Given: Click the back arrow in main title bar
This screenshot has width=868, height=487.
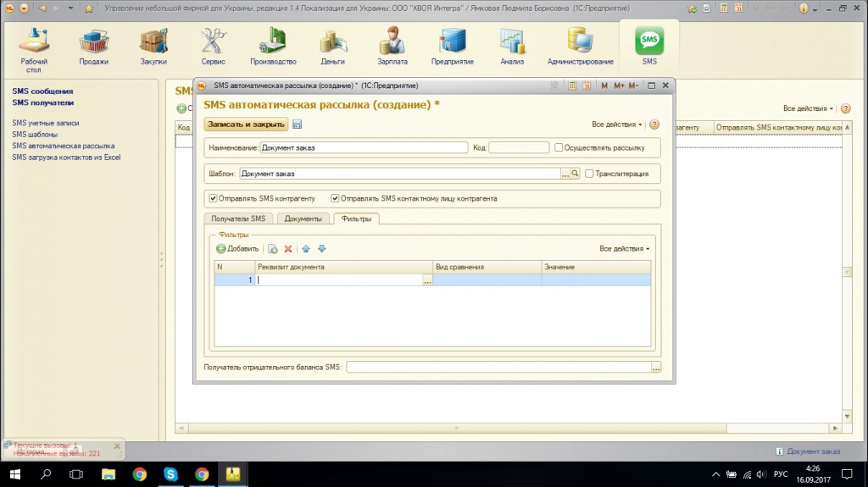Looking at the screenshot, I should tap(42, 8).
